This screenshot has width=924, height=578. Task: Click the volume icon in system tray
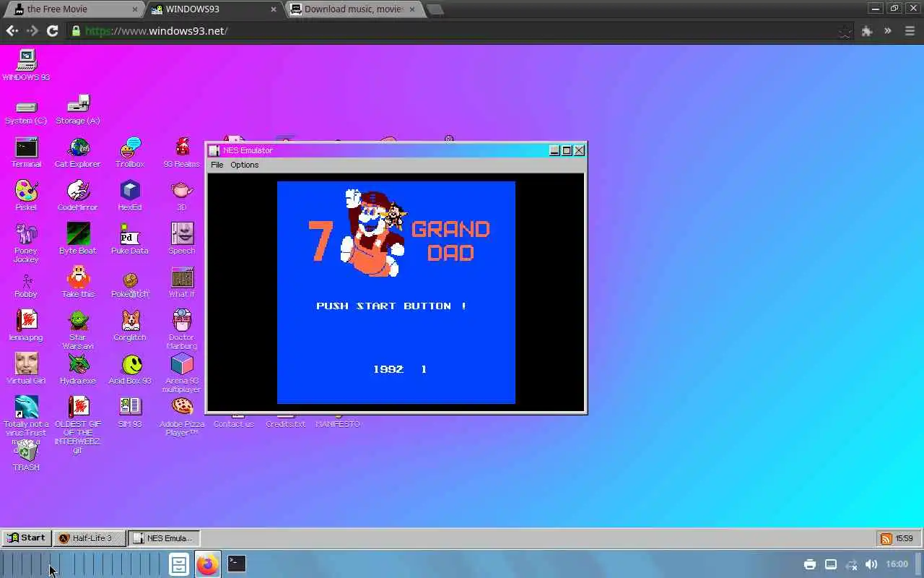pos(871,564)
